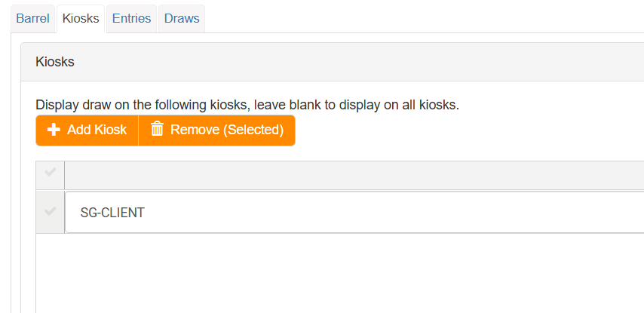Toggle the select-all checkmark in grid header

click(51, 173)
